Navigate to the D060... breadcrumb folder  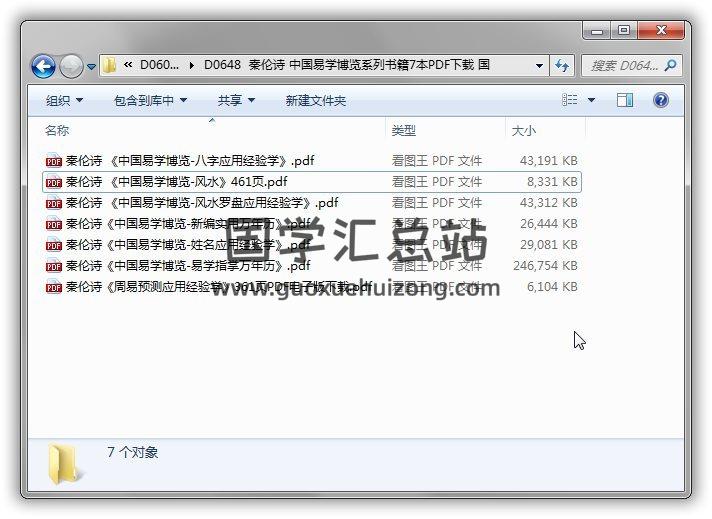(x=159, y=65)
